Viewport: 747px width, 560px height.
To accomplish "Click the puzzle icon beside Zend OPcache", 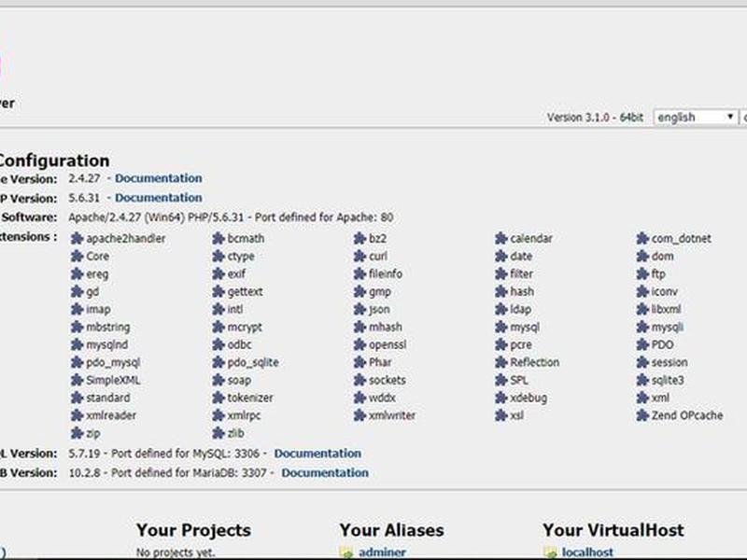I will click(x=642, y=415).
